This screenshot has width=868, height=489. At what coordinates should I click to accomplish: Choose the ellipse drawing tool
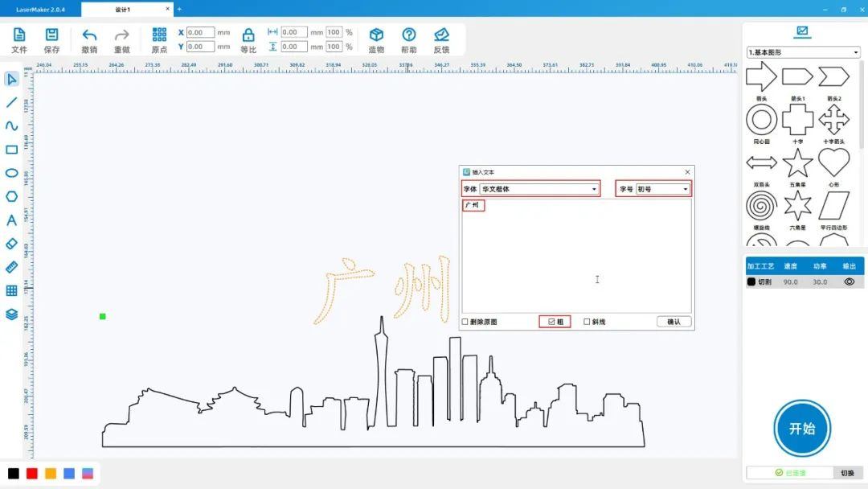tap(11, 173)
